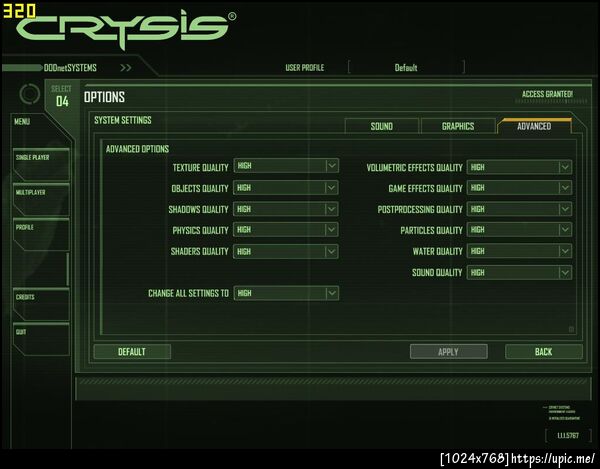
Task: Switch to the Sound tab
Action: (x=382, y=126)
